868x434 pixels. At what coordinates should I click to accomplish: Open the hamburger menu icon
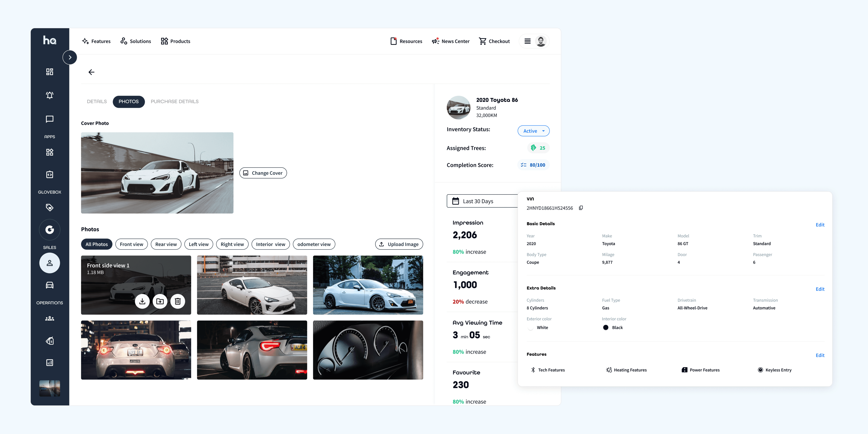527,41
